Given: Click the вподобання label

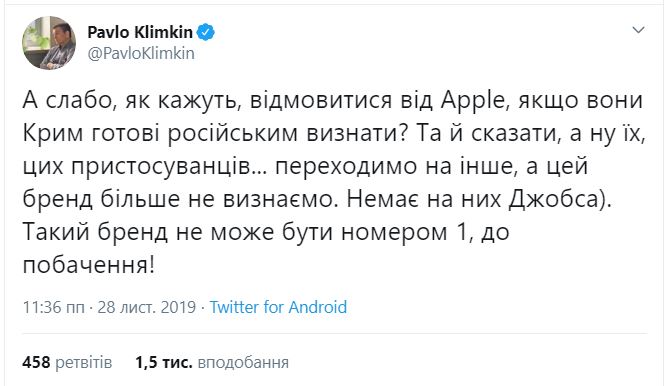Looking at the screenshot, I should [x=243, y=363].
